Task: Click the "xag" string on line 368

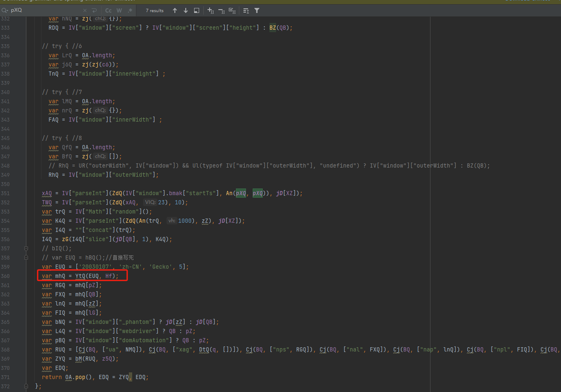Action: click(184, 349)
